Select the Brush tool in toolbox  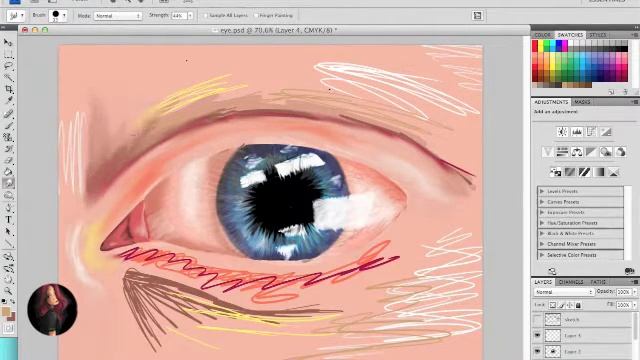click(x=8, y=125)
